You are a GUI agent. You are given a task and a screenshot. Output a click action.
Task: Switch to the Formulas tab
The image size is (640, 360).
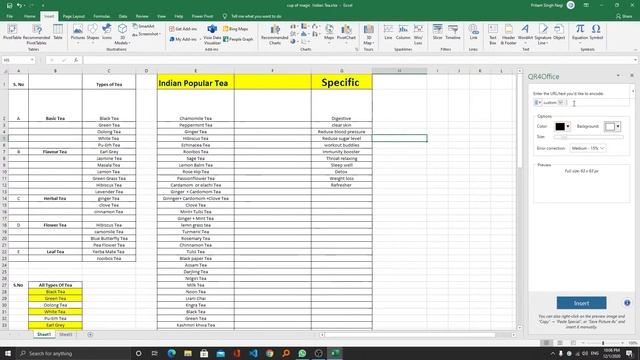(x=102, y=16)
